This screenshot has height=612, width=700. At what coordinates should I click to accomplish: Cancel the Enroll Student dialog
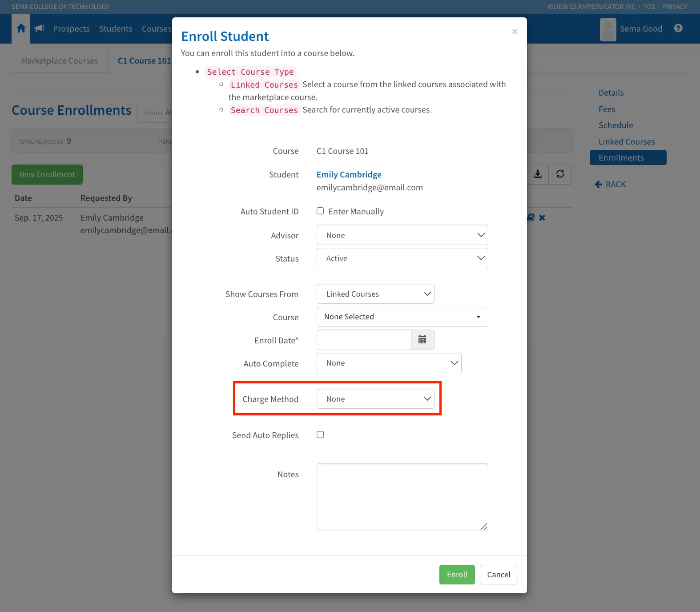(499, 574)
